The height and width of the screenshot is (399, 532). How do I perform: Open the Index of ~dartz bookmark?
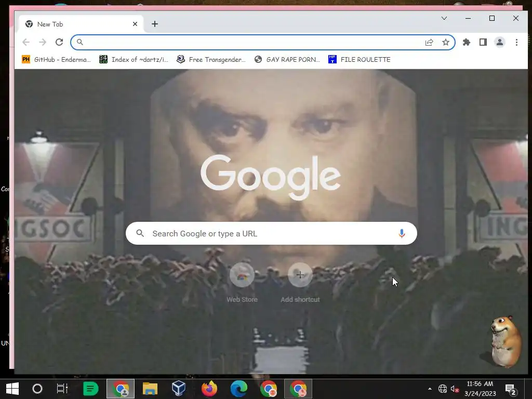click(134, 59)
